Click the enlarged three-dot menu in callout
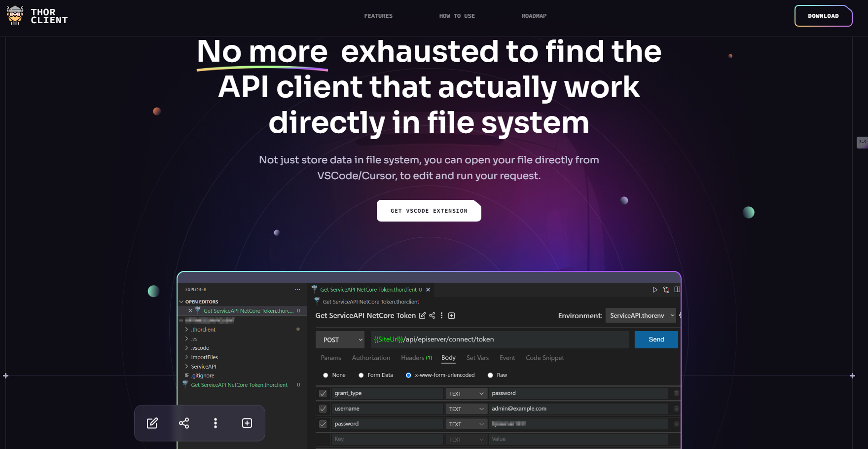Image resolution: width=868 pixels, height=449 pixels. (216, 423)
